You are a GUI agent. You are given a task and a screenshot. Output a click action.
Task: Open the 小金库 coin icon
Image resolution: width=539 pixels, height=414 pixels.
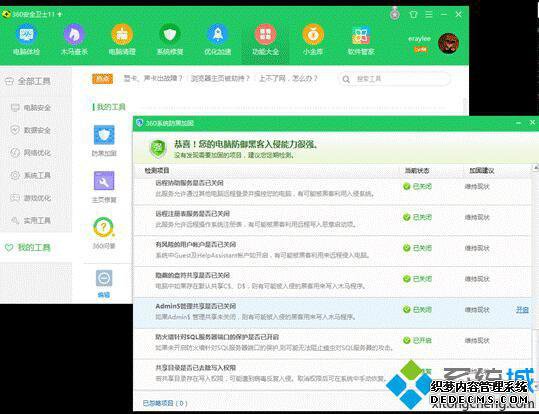(313, 34)
